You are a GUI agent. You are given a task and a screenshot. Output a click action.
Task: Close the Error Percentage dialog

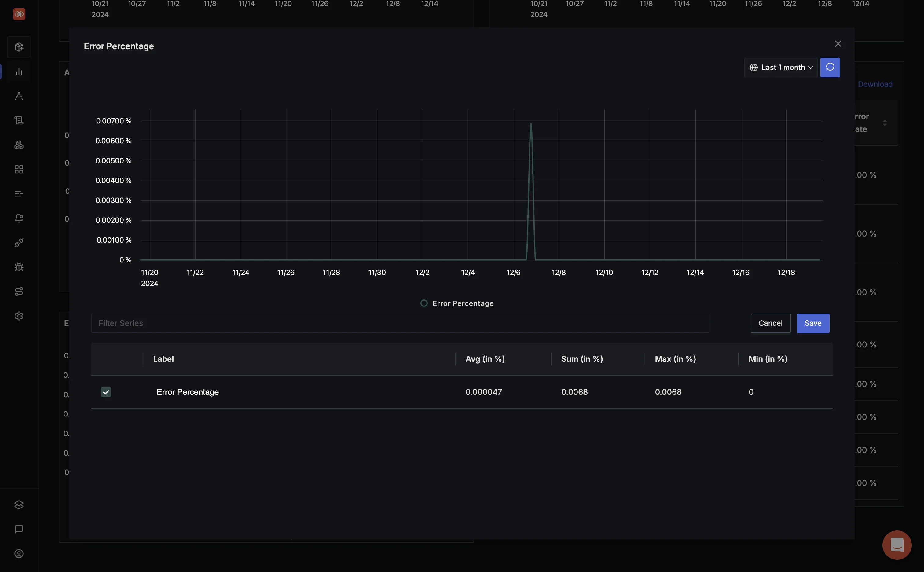(838, 44)
